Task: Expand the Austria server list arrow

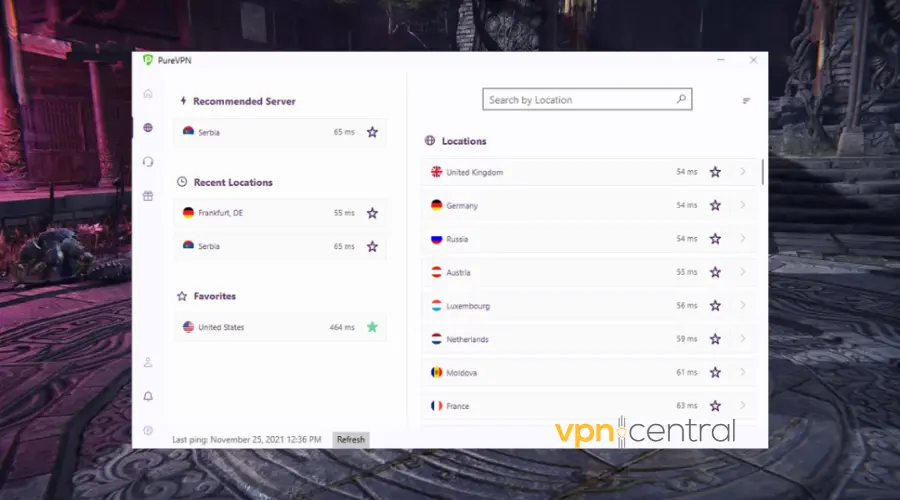Action: (x=742, y=273)
